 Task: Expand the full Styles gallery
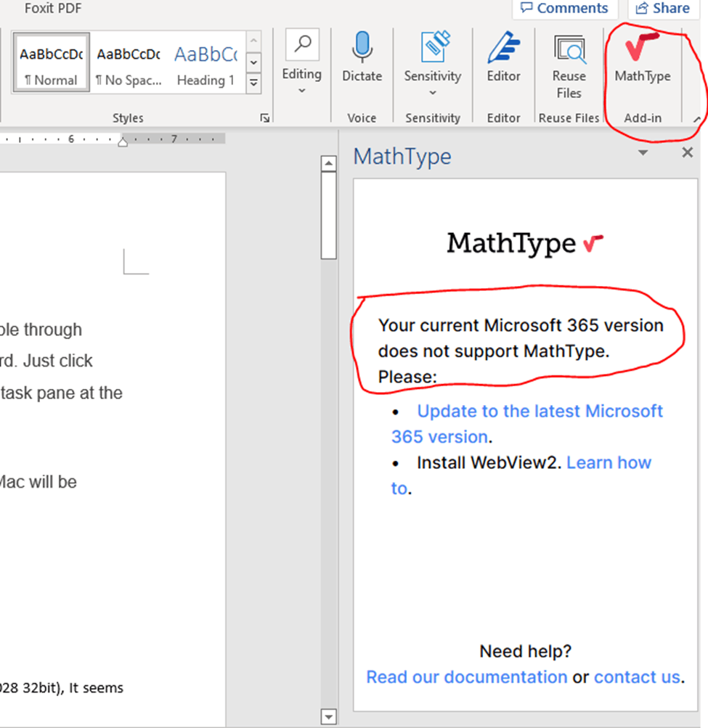coord(253,83)
